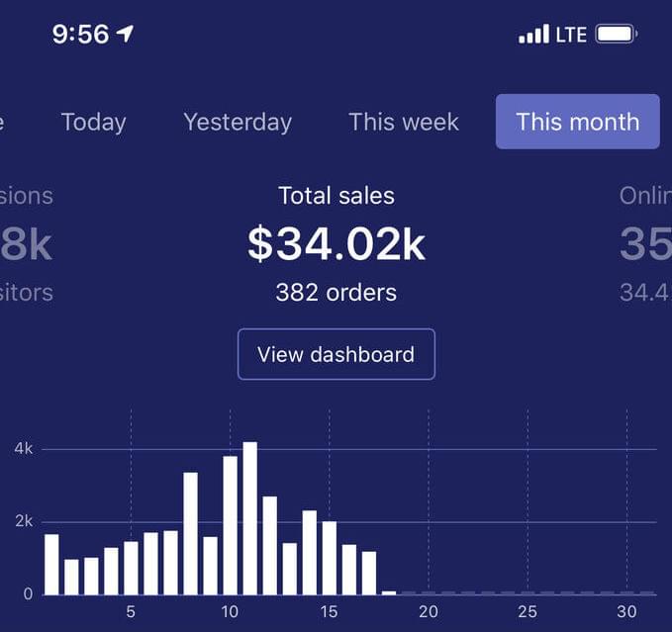Tap the battery indicator icon
Viewport: 672px width, 632px height.
[x=617, y=34]
